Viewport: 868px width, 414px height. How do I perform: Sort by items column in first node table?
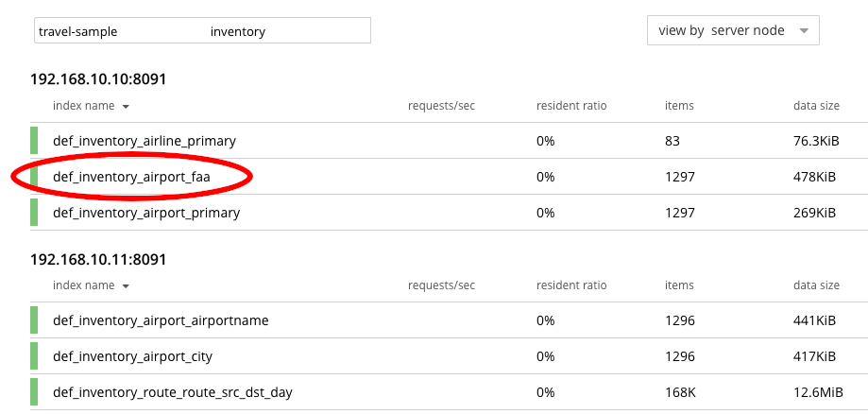point(679,105)
